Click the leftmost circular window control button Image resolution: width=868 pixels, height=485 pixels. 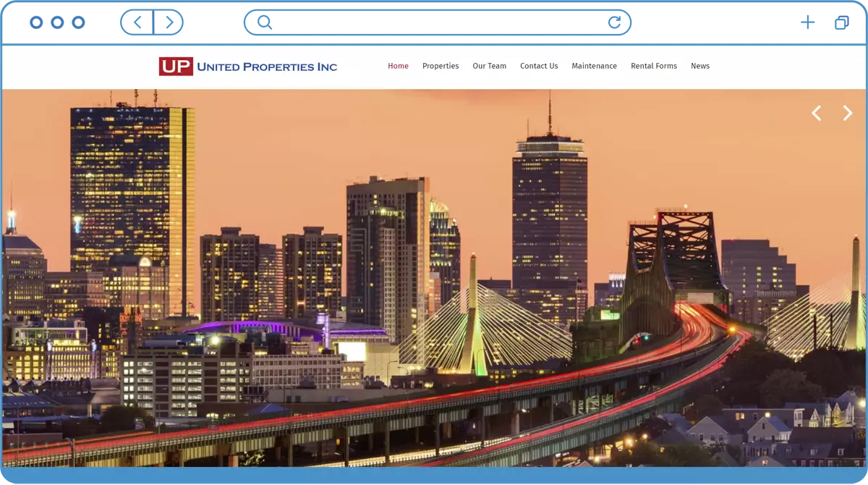(x=36, y=23)
